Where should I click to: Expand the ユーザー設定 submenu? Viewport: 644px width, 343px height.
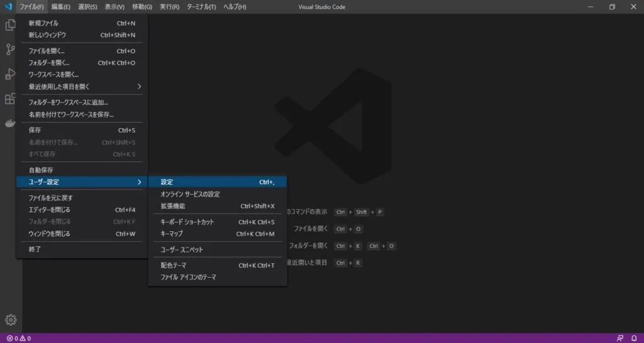pos(82,182)
